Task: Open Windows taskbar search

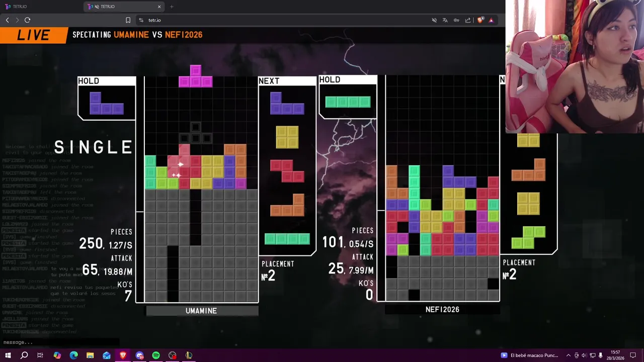Action: 24,355
